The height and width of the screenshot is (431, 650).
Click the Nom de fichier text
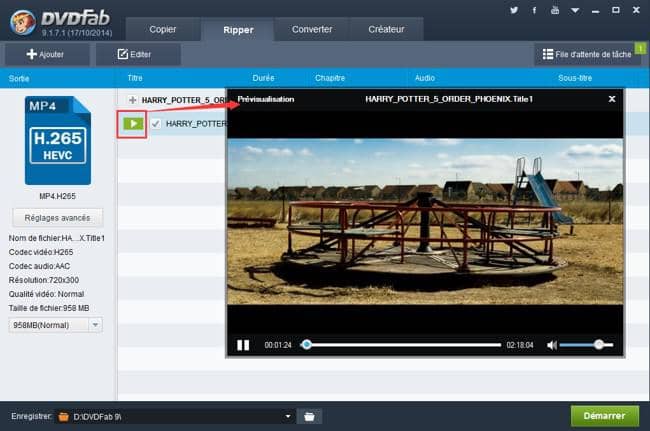(x=57, y=238)
